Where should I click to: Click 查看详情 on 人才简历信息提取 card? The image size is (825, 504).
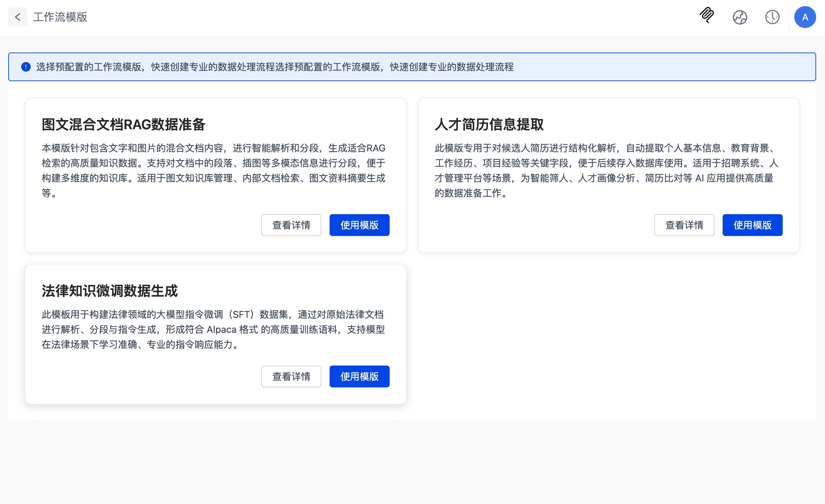coord(684,225)
